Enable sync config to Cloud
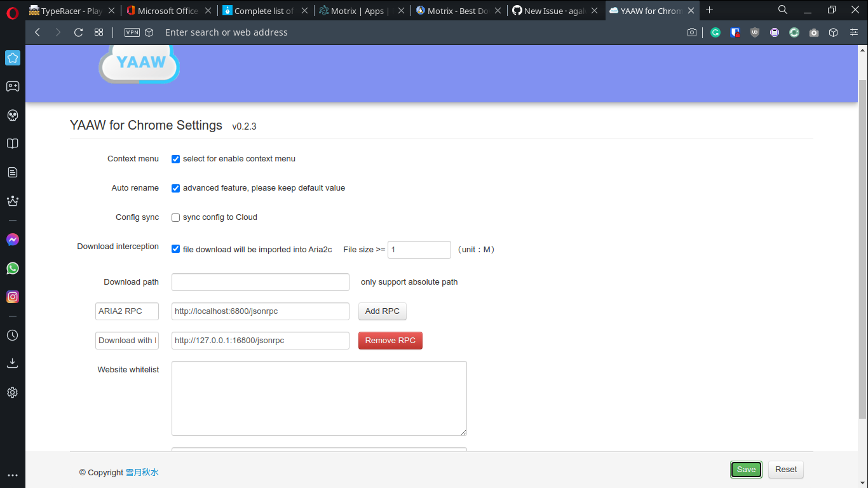Viewport: 868px width, 488px height. 175,217
